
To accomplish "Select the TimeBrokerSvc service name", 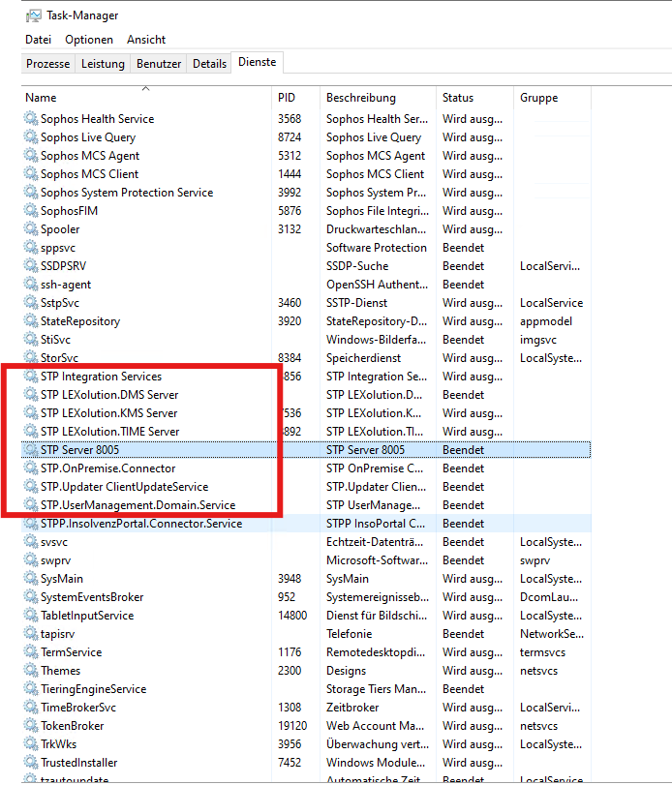I will [78, 708].
